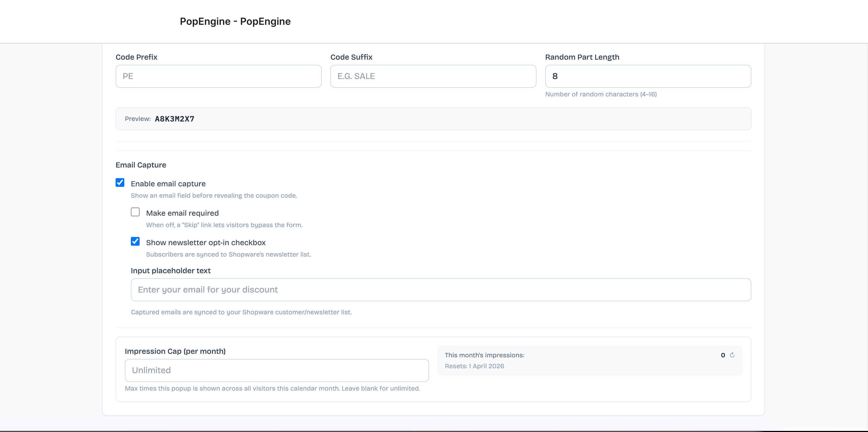Uncheck Show newsletter opt-in checkbox
Image resolution: width=868 pixels, height=432 pixels.
tap(135, 241)
